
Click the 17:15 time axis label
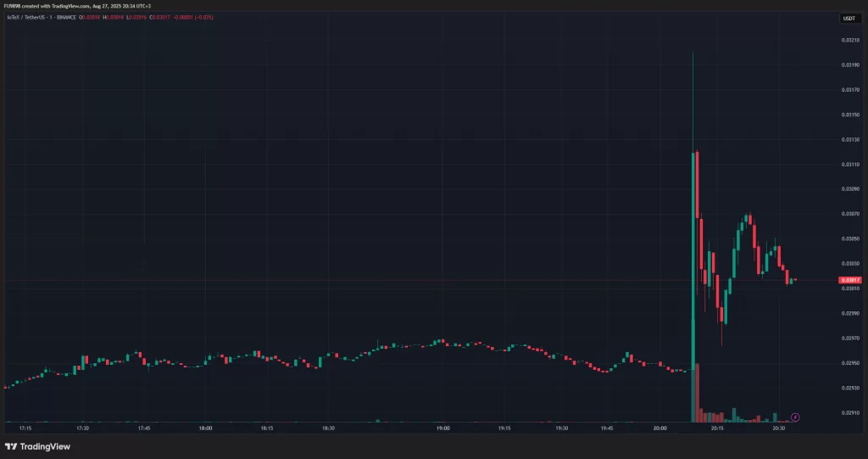coord(25,428)
